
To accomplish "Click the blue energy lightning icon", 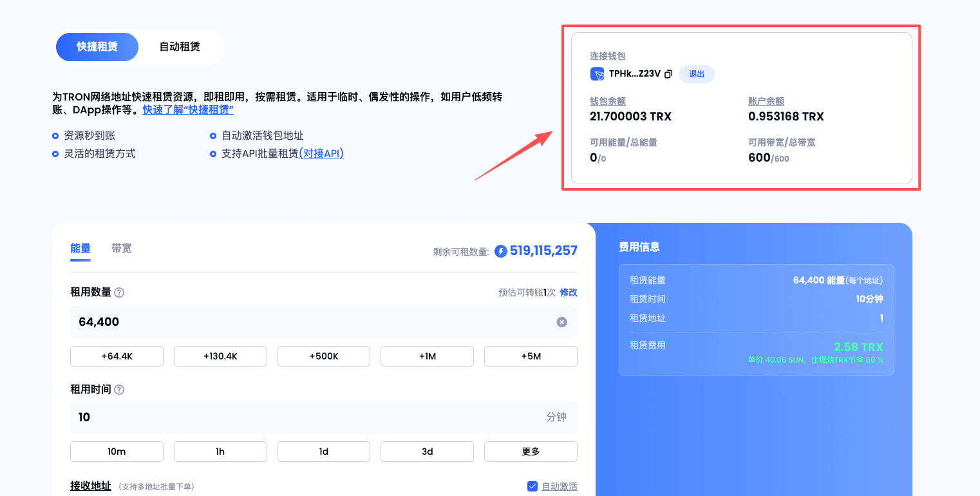I will click(x=501, y=251).
